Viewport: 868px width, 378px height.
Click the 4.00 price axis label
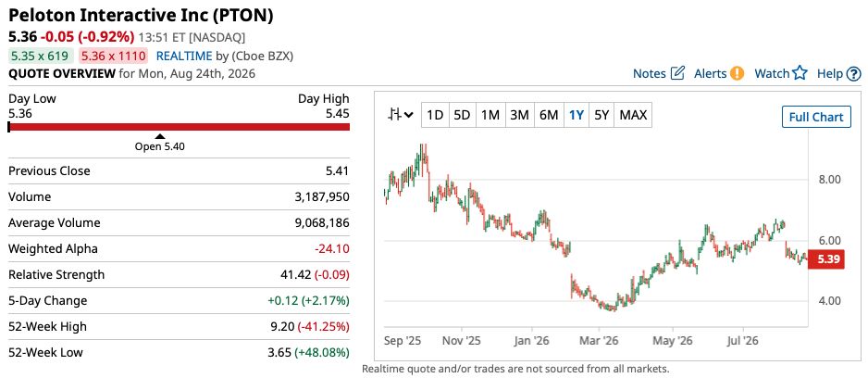coord(829,301)
